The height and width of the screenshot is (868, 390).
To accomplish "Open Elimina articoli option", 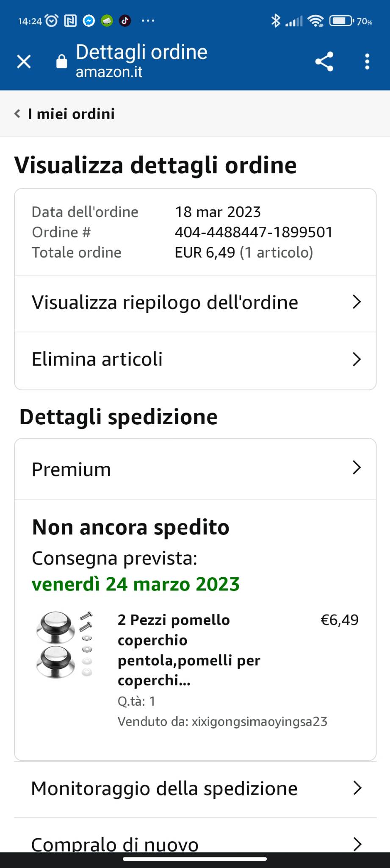I will click(195, 360).
